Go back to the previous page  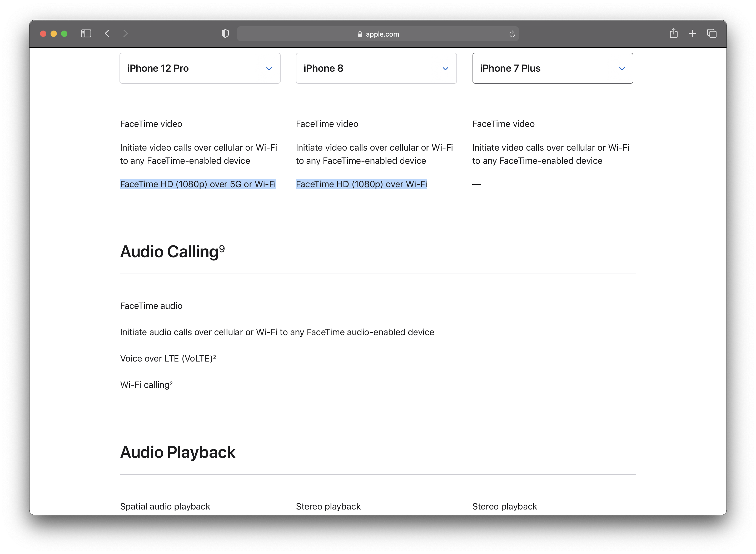pyautogui.click(x=107, y=33)
